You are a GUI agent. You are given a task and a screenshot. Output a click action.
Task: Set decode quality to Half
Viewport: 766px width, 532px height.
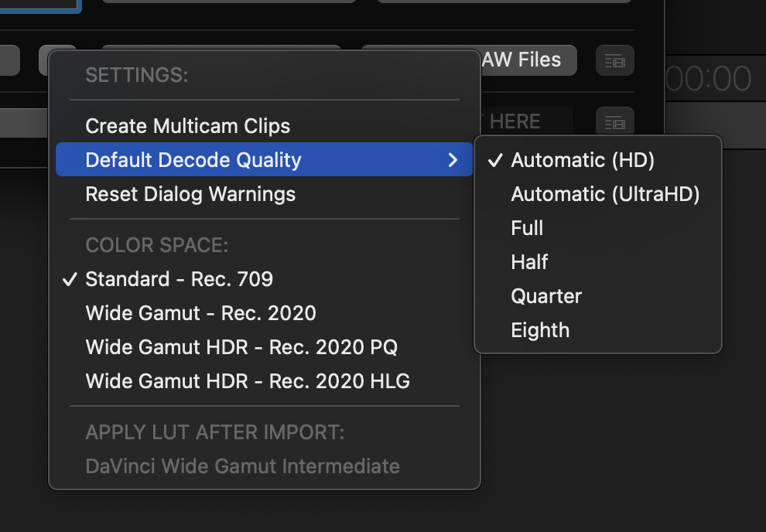(529, 262)
